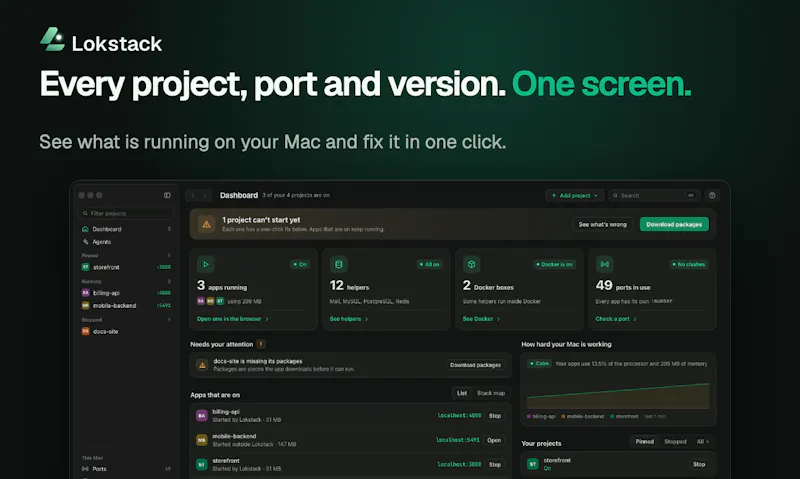This screenshot has height=479, width=800.
Task: Click the Mac usage chart
Action: [618, 395]
